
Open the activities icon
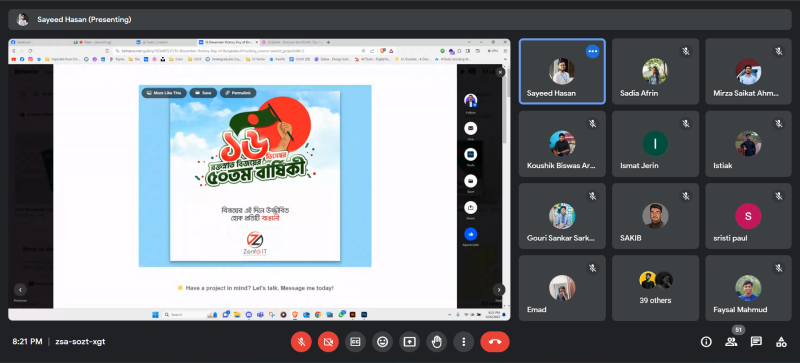click(x=781, y=342)
